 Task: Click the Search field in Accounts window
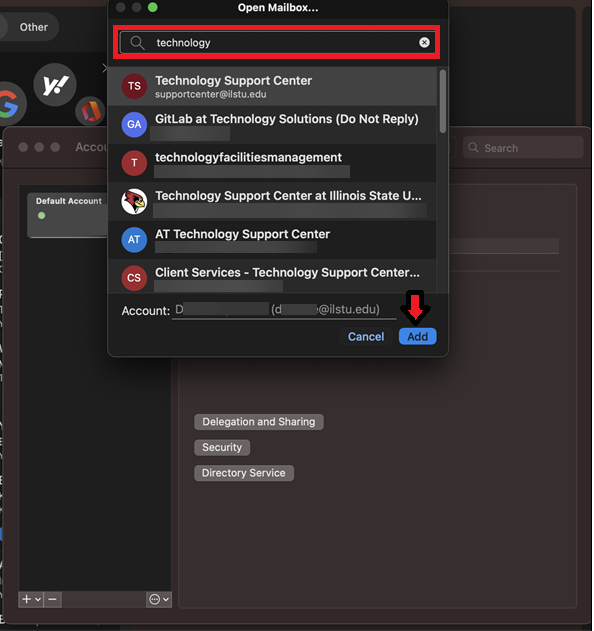523,148
